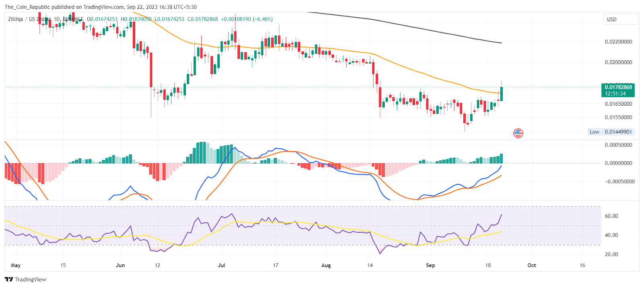The image size is (644, 287).
Task: Click the publisher header line text
Action: (x=101, y=7)
